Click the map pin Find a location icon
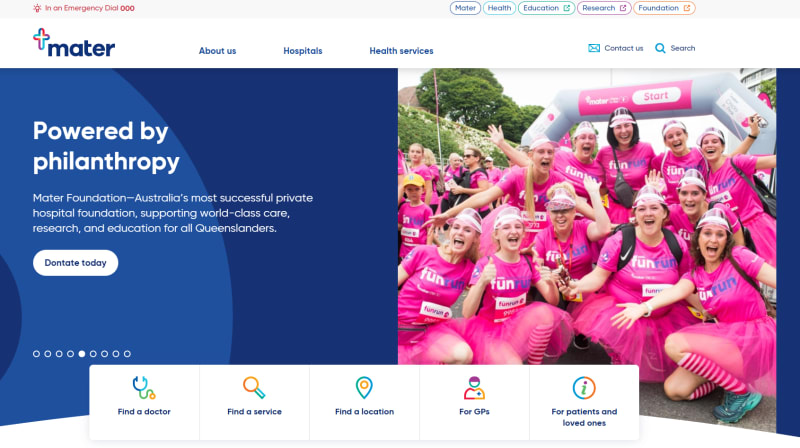 point(364,388)
